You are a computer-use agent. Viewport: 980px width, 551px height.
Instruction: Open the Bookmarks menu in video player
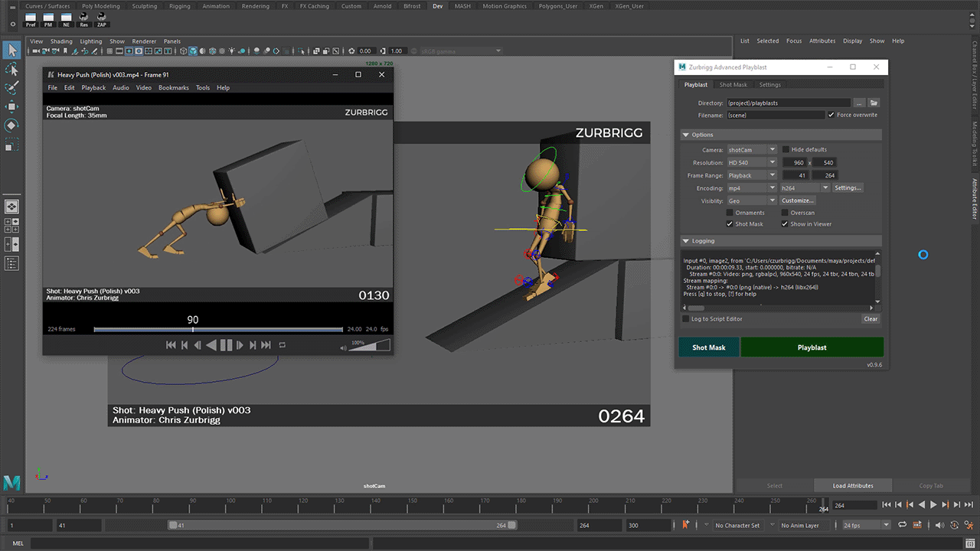tap(173, 88)
